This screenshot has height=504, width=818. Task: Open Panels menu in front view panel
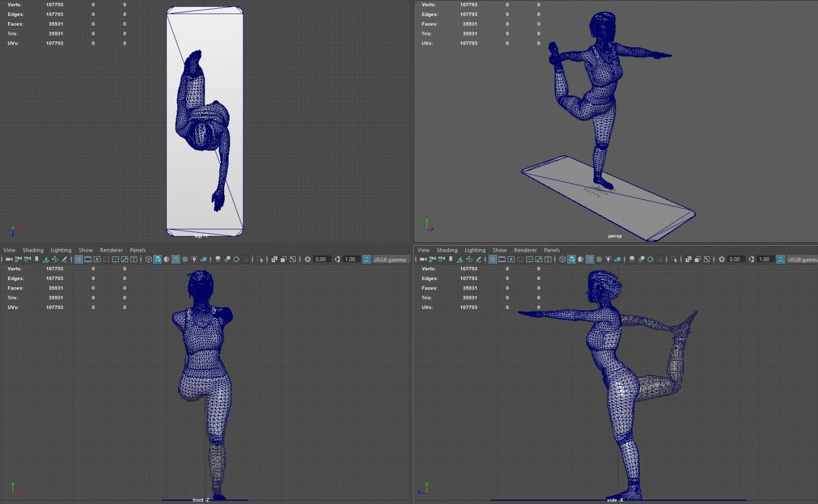pos(137,250)
